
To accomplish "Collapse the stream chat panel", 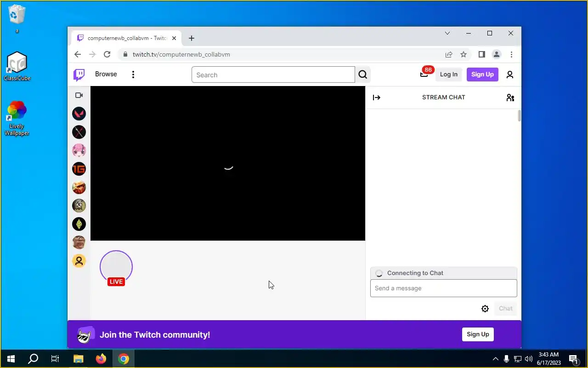I will click(x=377, y=98).
